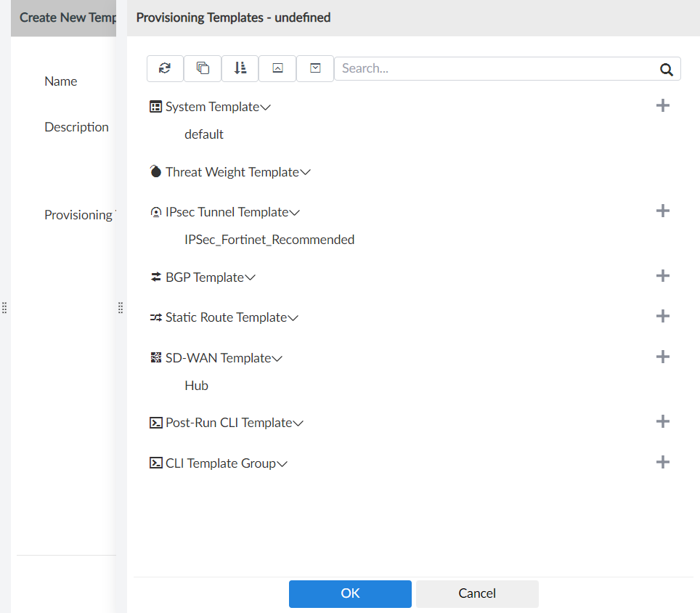Screen dimensions: 700x613
Task: Click the collapse all (up caret) icon
Action: point(277,68)
